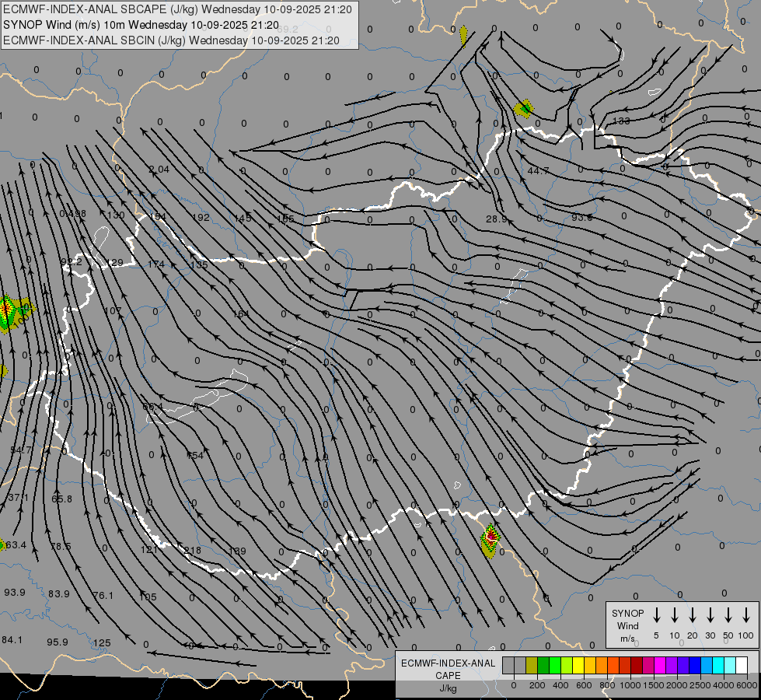Click the 218 CAPE value

[193, 551]
